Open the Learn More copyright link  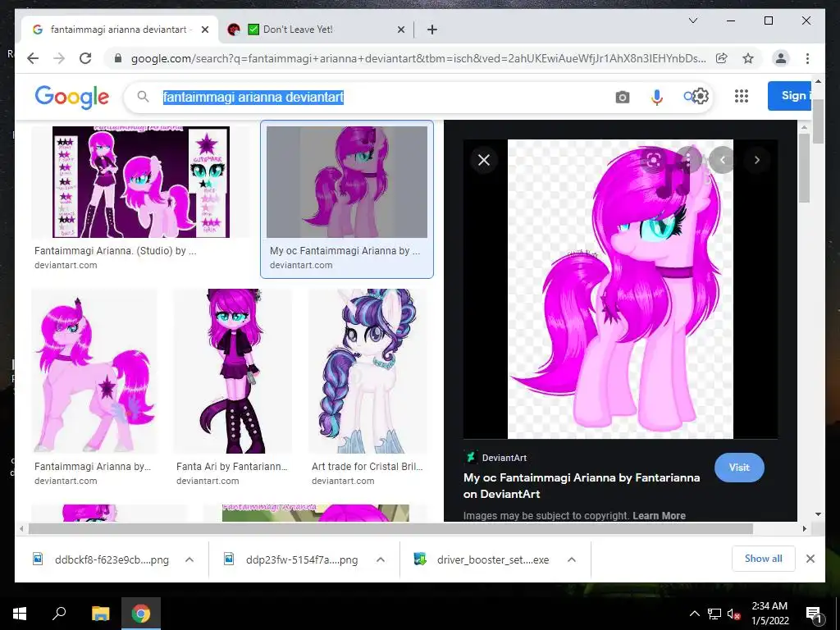pyautogui.click(x=659, y=515)
